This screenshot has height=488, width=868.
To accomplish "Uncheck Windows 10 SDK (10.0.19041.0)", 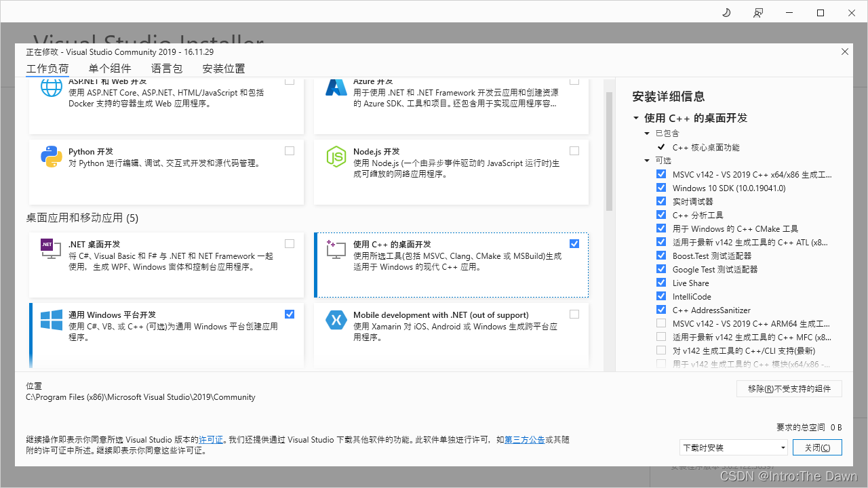I will pos(661,188).
